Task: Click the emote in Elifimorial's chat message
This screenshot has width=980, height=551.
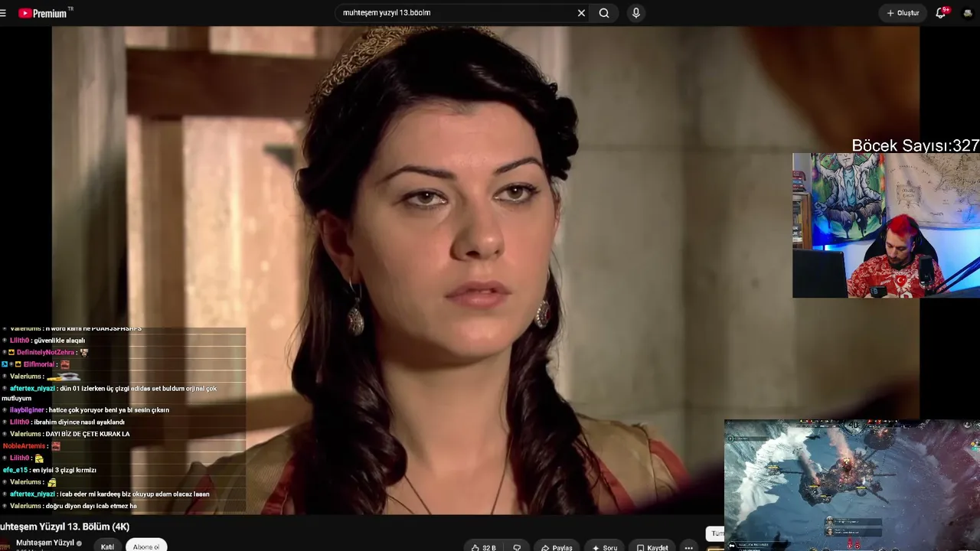Action: [65, 364]
